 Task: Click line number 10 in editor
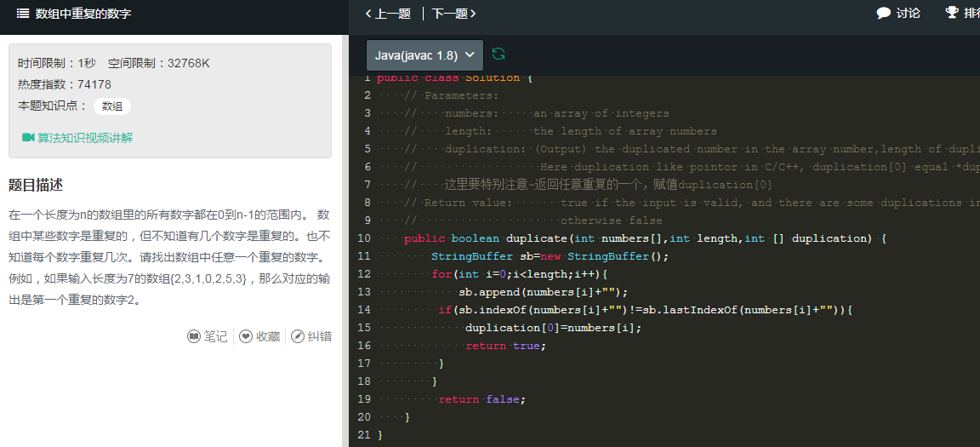364,238
